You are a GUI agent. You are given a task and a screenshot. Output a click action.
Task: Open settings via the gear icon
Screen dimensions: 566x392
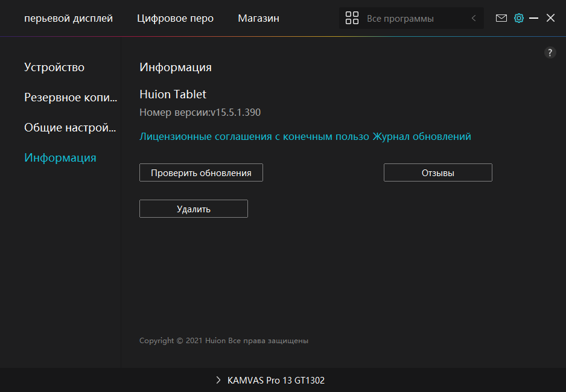tap(518, 18)
